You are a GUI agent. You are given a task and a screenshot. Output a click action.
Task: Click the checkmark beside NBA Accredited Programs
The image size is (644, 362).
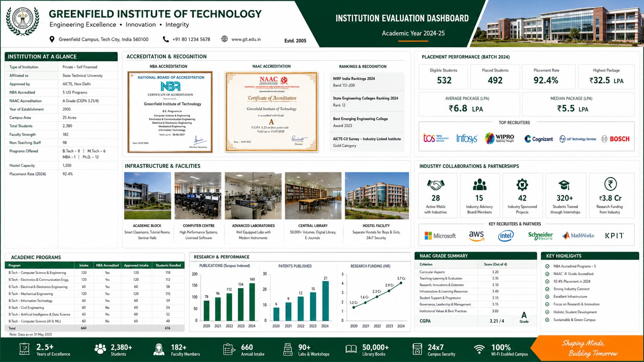(x=547, y=266)
